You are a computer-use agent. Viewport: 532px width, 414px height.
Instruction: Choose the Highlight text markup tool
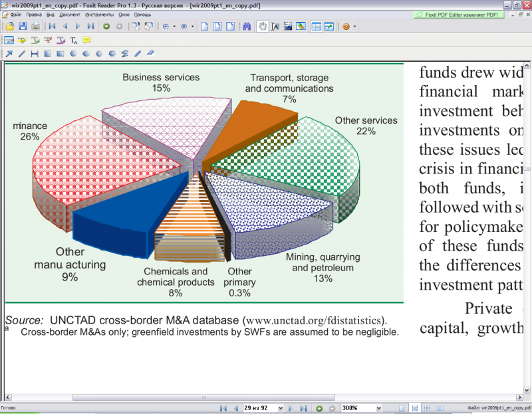[x=22, y=41]
